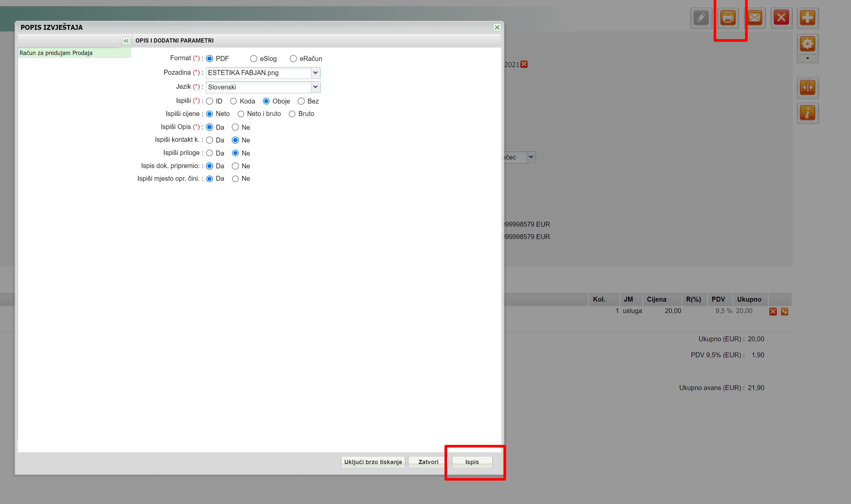851x504 pixels.
Task: Click Uključi brzo tiskanje button
Action: [373, 462]
